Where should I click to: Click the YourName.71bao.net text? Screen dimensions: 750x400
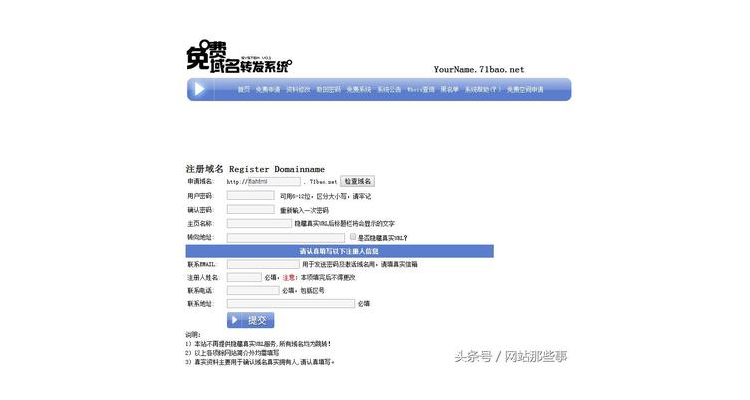[x=479, y=69]
